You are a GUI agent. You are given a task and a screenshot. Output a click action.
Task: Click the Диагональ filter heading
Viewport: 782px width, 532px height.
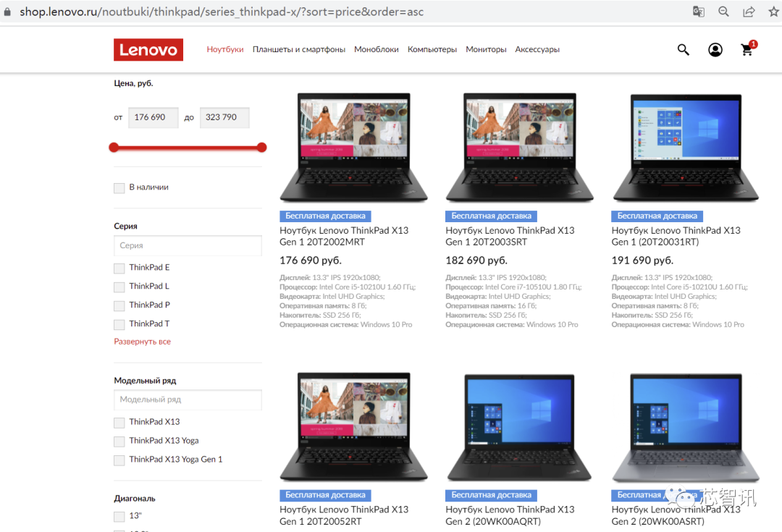coord(135,498)
